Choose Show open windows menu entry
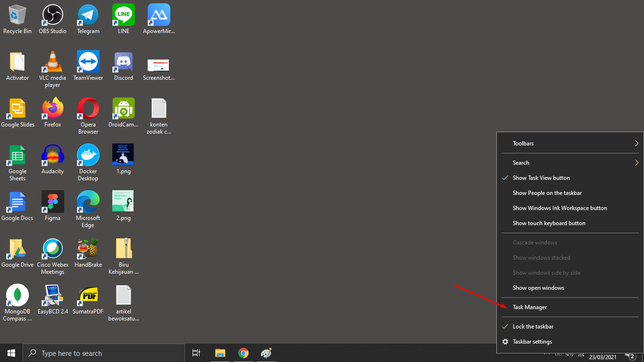This screenshot has width=644, height=362. (x=570, y=287)
